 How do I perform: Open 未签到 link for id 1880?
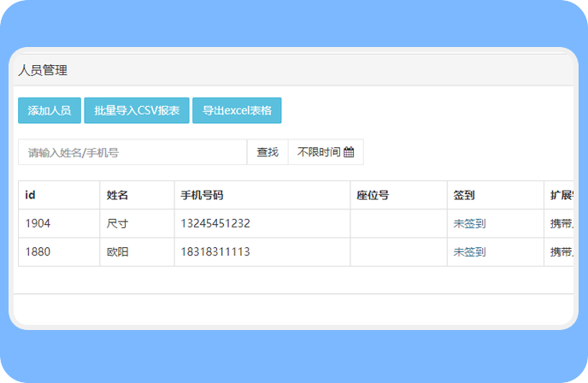click(x=469, y=251)
